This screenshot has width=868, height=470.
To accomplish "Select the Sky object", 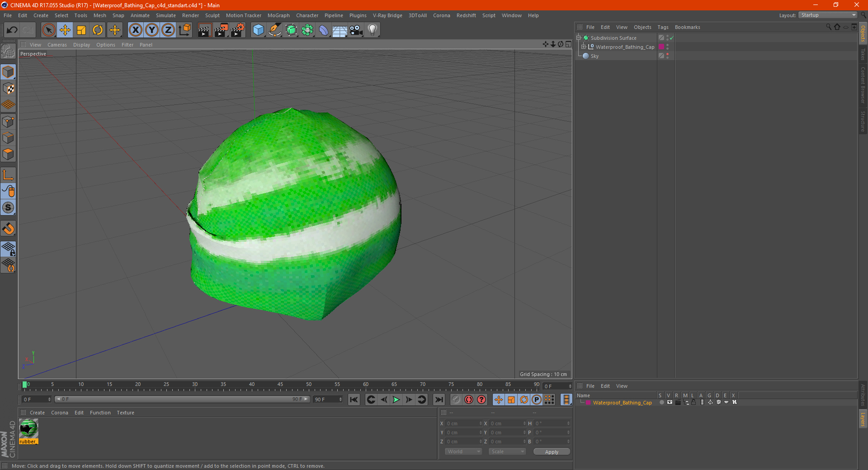I will [x=594, y=56].
